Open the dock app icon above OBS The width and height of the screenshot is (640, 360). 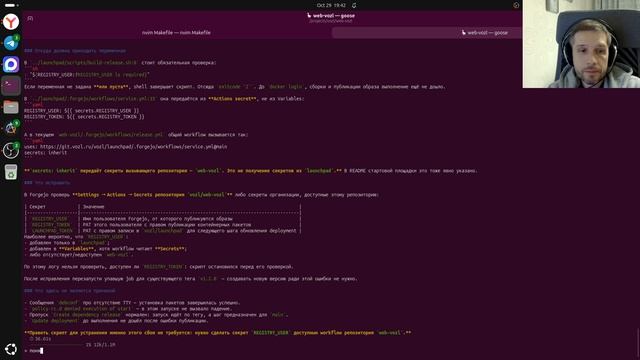(11, 129)
